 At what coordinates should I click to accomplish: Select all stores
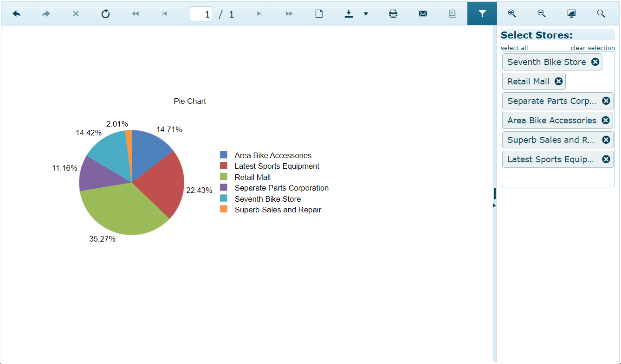click(x=514, y=48)
